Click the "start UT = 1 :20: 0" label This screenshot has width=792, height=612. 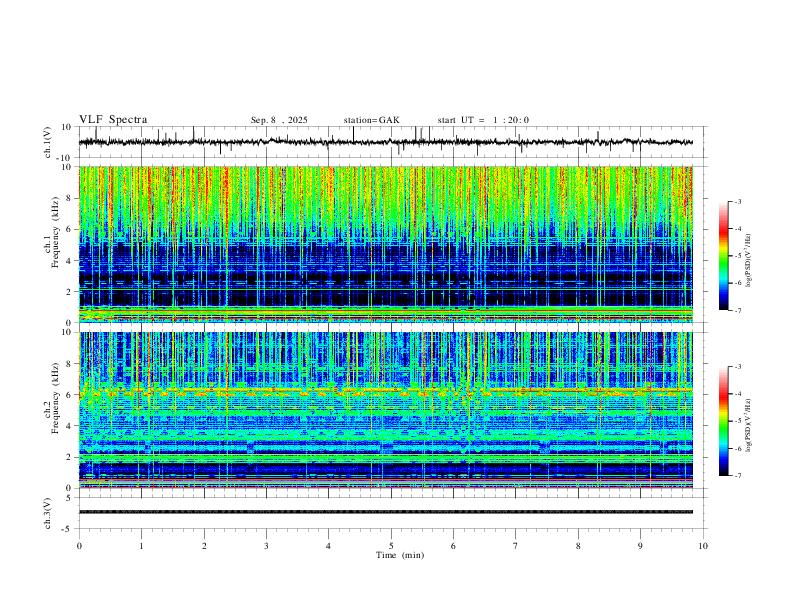tap(483, 120)
